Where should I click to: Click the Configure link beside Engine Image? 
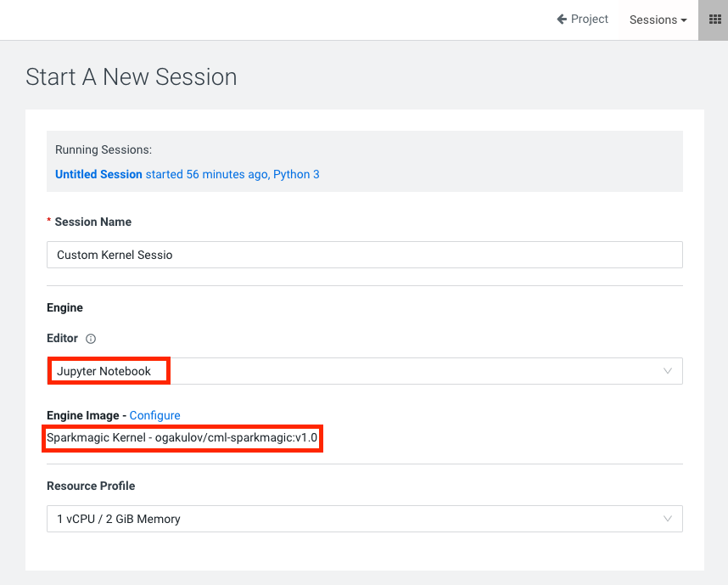[x=155, y=415]
